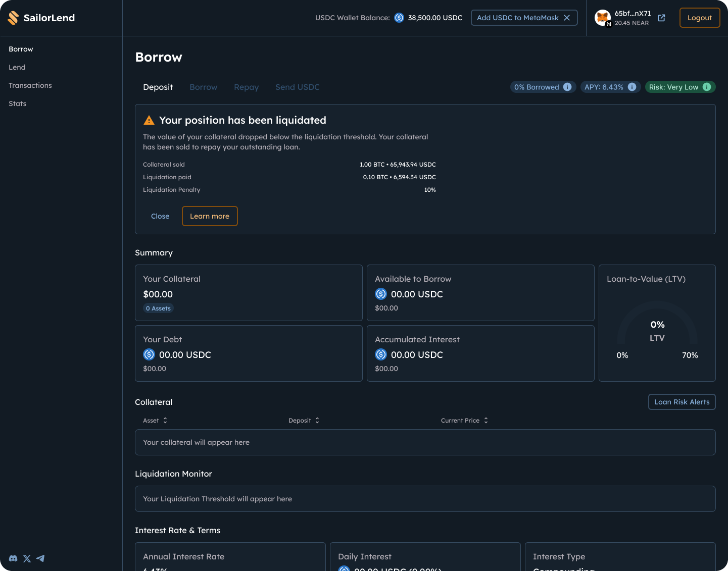Image resolution: width=728 pixels, height=571 pixels.
Task: Click info icon on Risk: Very Low badge
Action: click(x=707, y=87)
